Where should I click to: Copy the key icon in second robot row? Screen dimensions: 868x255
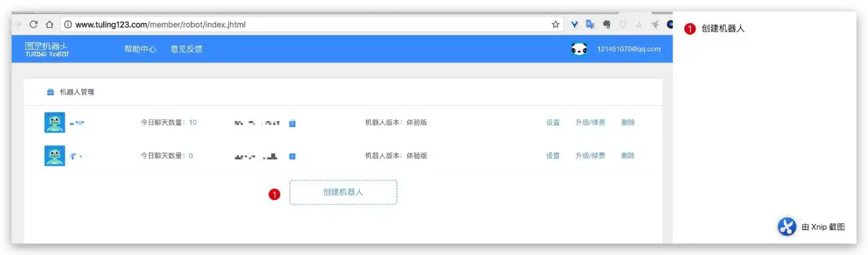(x=293, y=156)
